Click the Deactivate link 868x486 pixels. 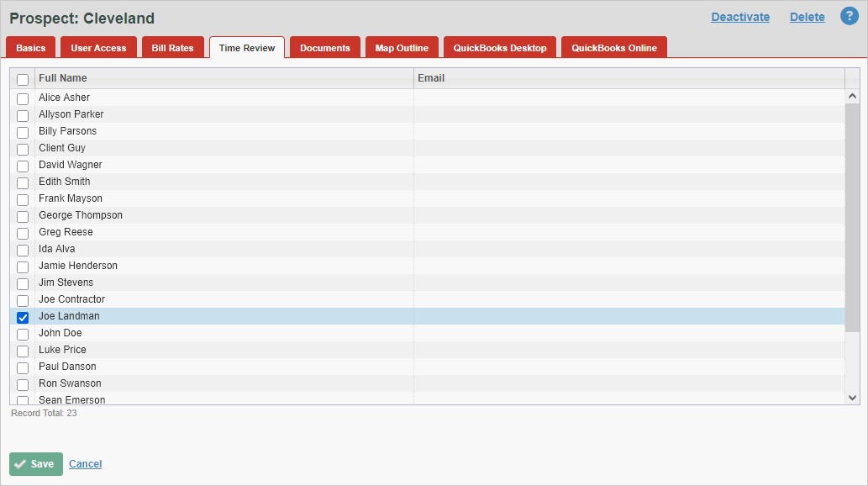click(x=740, y=17)
